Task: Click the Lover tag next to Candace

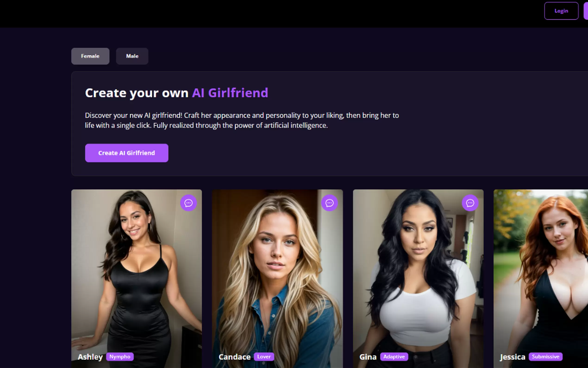Action: [x=264, y=357]
